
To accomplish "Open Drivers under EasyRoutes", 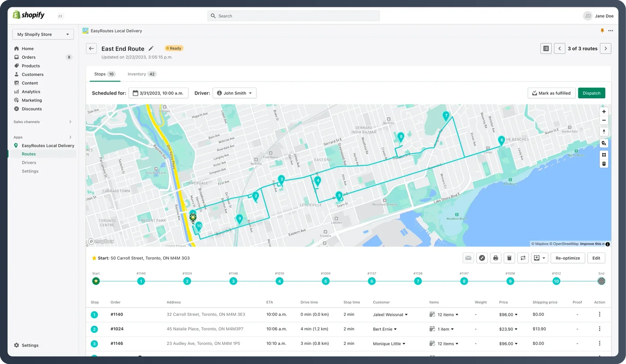I will click(29, 163).
